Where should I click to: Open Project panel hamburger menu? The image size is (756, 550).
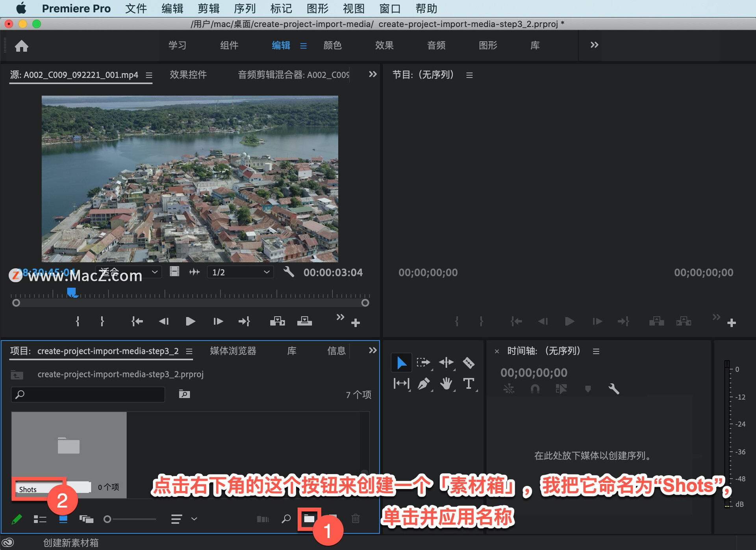189,351
